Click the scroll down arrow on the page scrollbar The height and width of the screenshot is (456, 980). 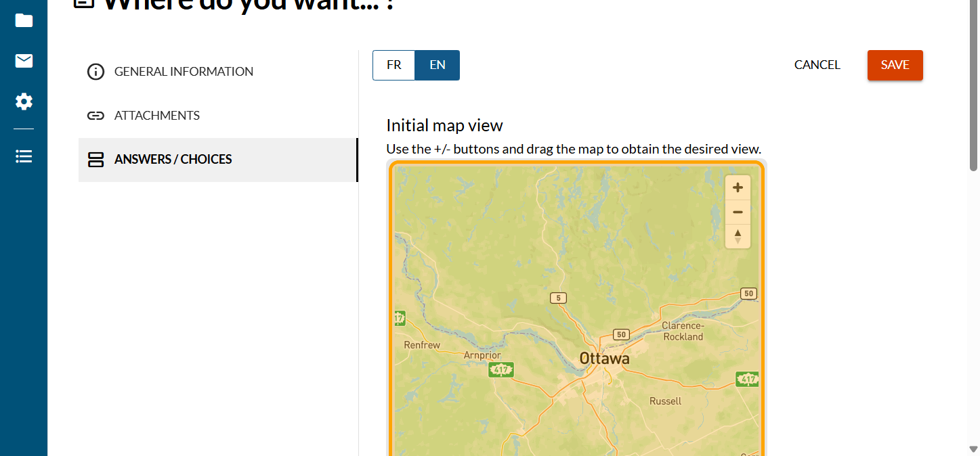click(974, 449)
